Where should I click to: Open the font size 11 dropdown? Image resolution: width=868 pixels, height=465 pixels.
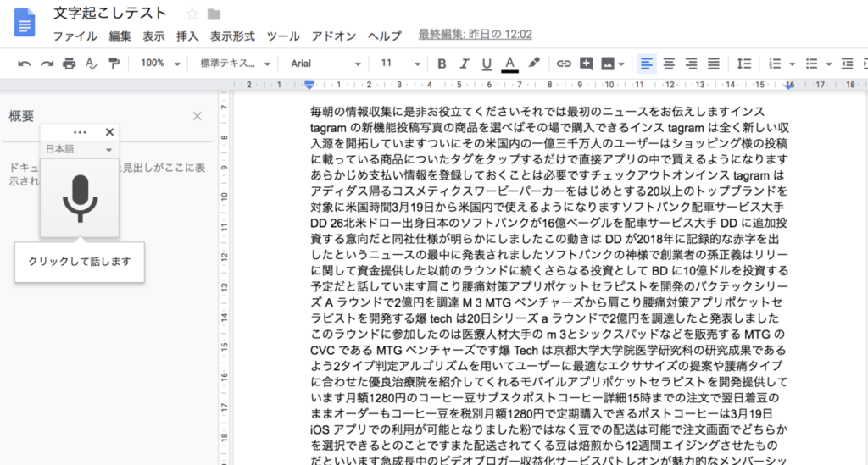click(400, 64)
